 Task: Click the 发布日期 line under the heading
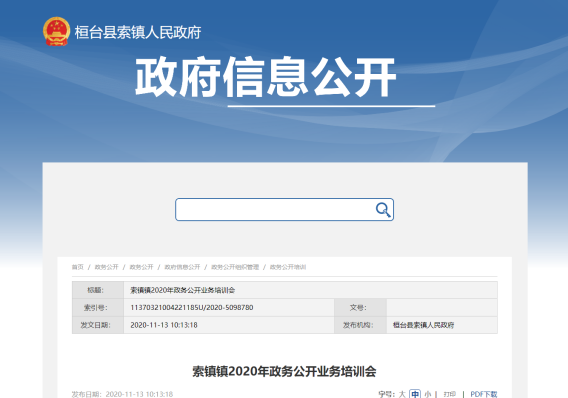click(x=122, y=394)
